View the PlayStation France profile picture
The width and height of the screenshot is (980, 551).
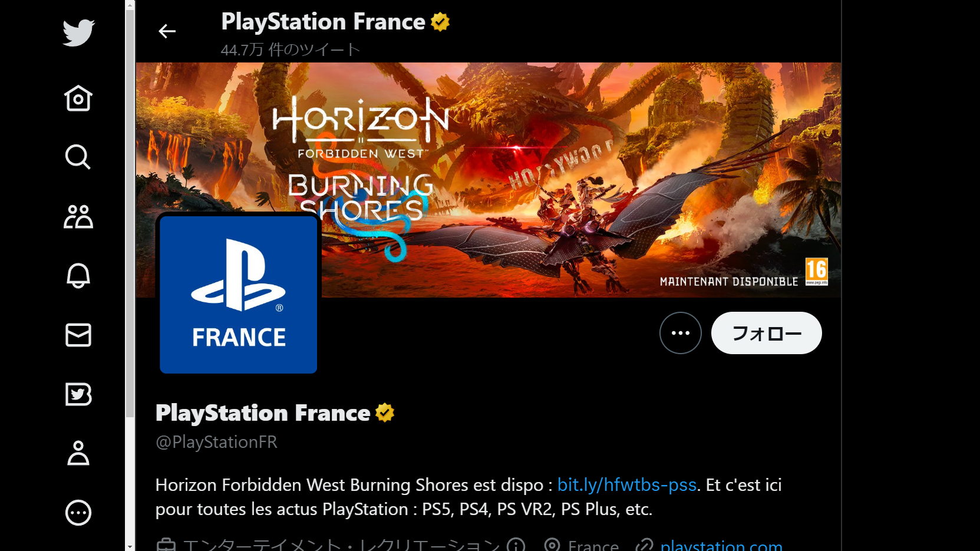(239, 295)
